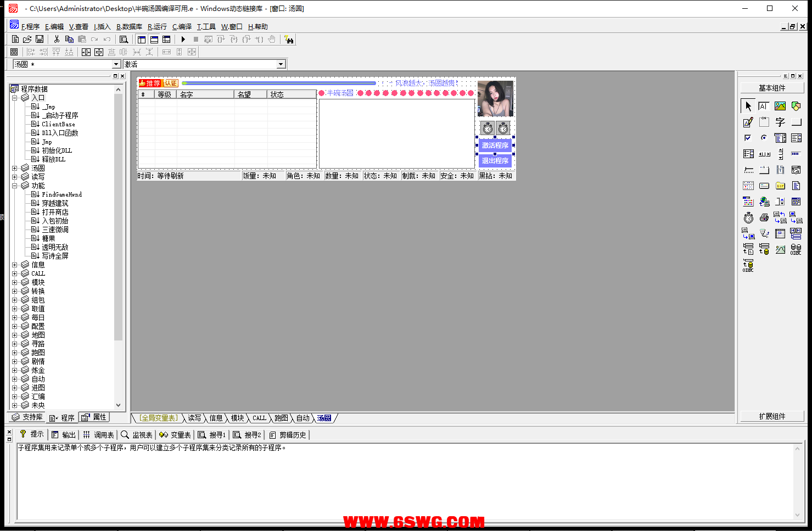Expand the CALL tree node
Viewport: 812px width, 531px height.
point(15,273)
